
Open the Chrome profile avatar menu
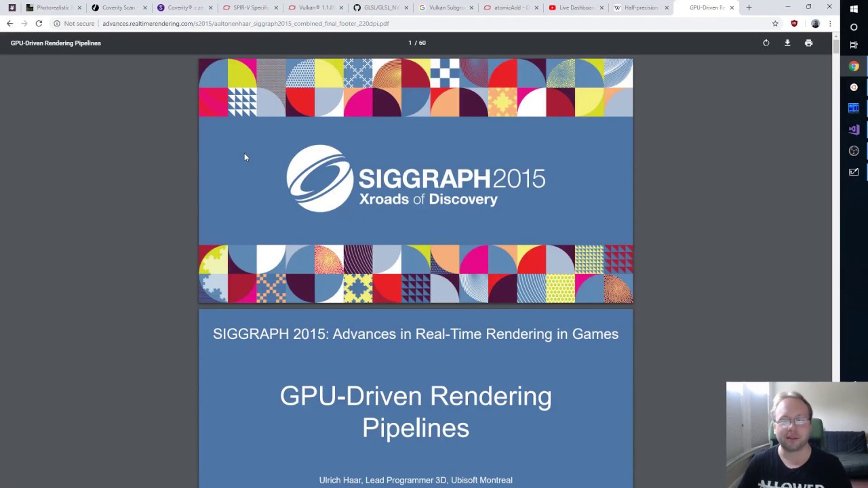(x=815, y=23)
